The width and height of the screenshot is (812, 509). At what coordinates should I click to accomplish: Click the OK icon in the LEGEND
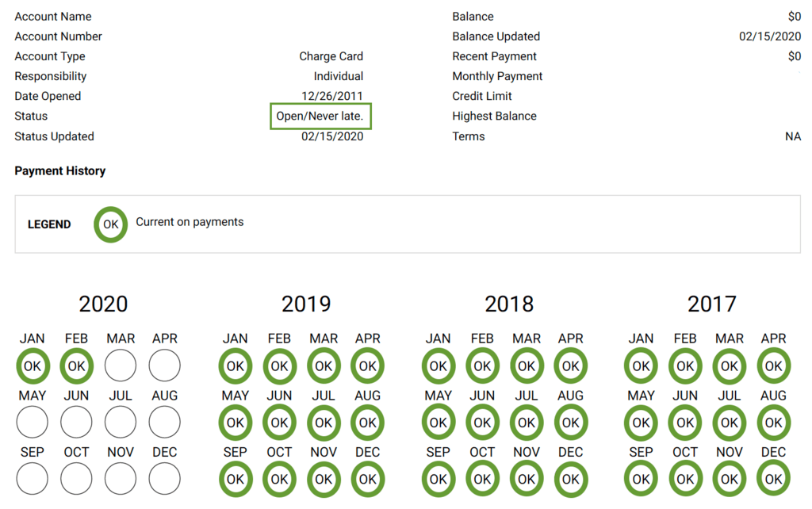point(110,224)
